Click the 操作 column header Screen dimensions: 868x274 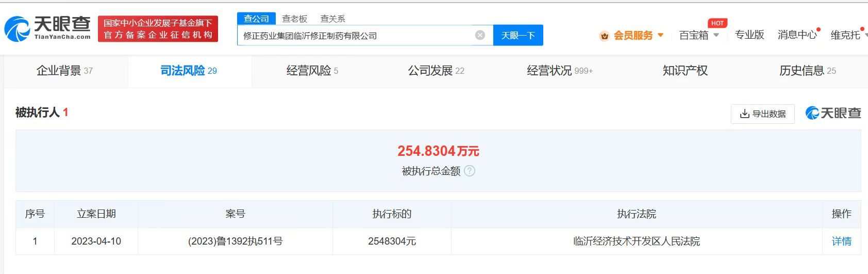pos(841,214)
